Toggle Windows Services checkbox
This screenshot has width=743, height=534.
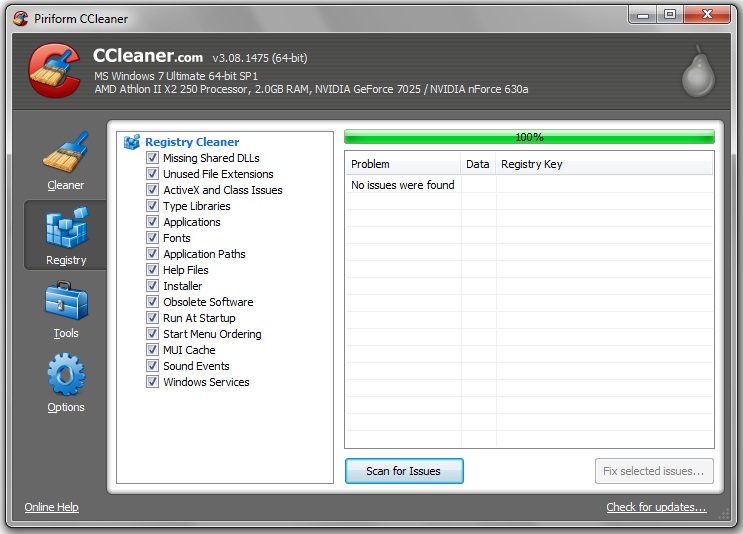click(152, 381)
